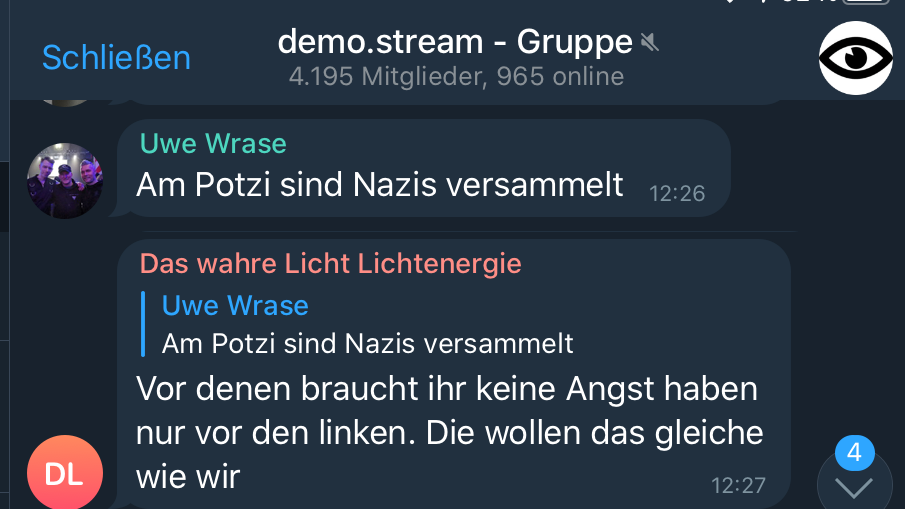Click the 12:27 message timestamp

point(738,486)
